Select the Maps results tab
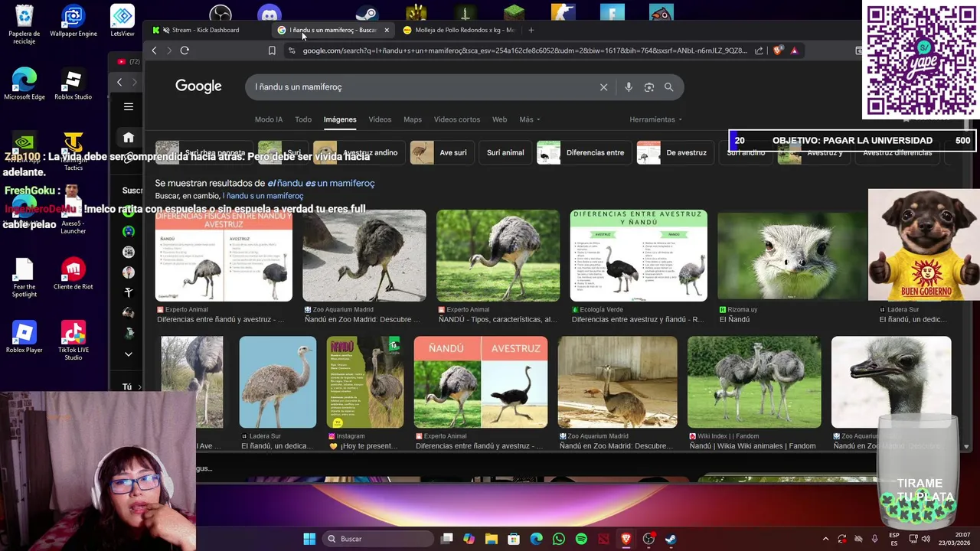 click(x=413, y=119)
